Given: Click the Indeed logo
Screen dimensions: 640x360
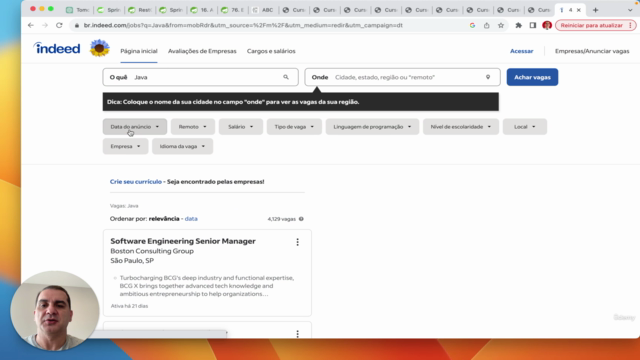Looking at the screenshot, I should coord(57,49).
